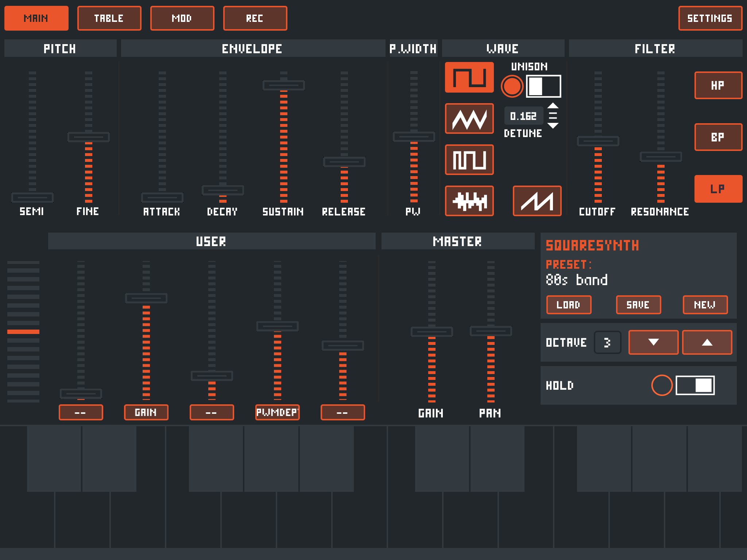Viewport: 747px width, 560px height.
Task: Select the sawtooth wave icon
Action: [537, 201]
